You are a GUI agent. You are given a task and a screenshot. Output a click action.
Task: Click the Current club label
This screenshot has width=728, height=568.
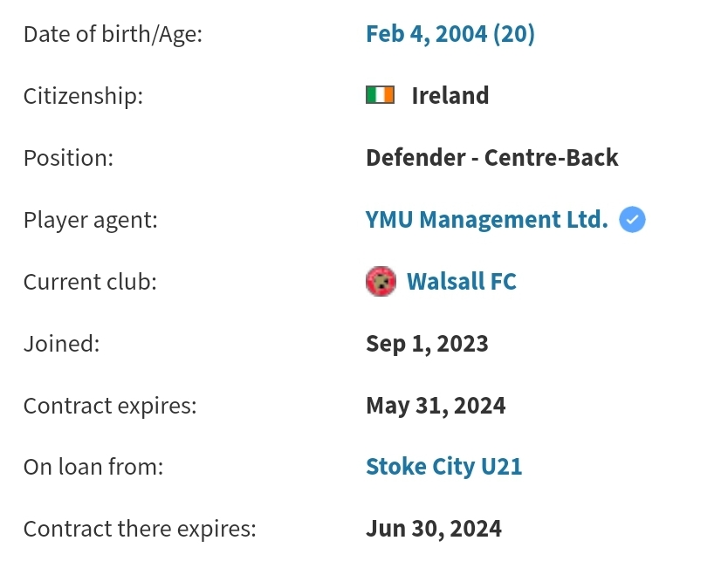[90, 282]
